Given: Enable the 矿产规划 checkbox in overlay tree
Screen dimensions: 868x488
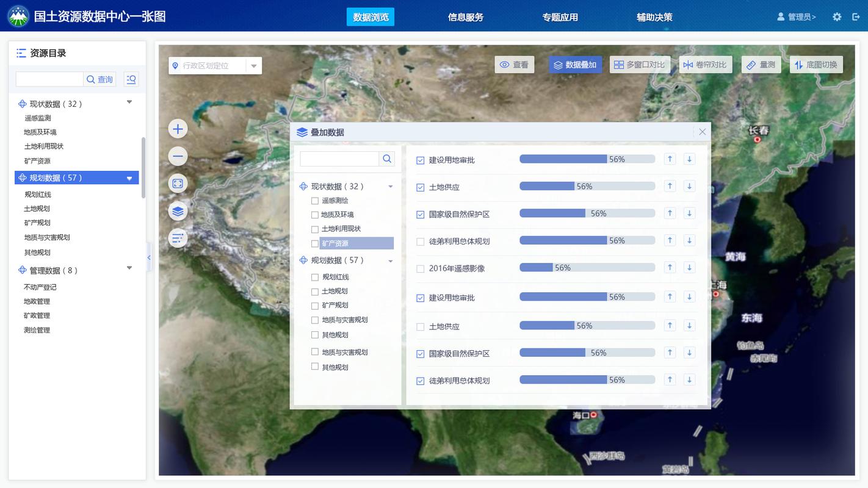Looking at the screenshot, I should pyautogui.click(x=315, y=306).
